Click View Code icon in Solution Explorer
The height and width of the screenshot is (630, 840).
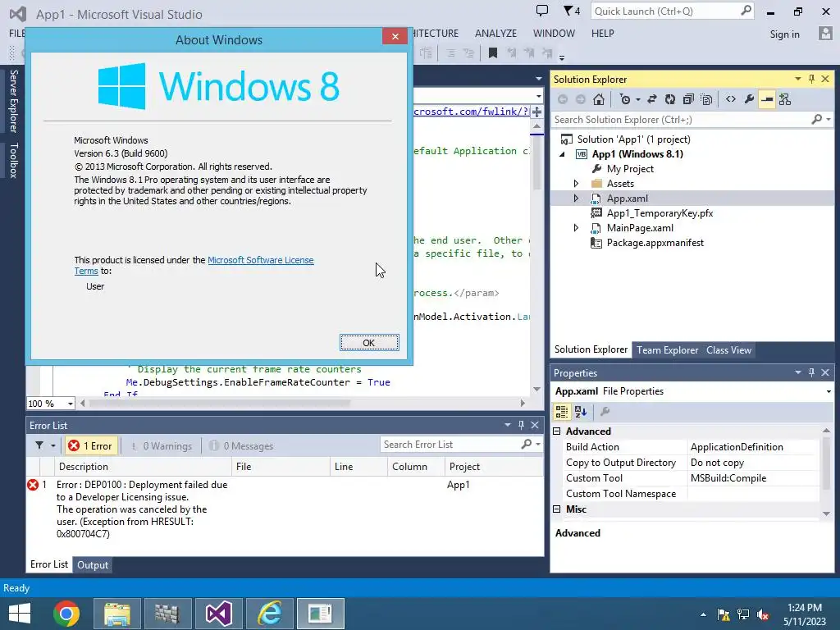point(731,99)
